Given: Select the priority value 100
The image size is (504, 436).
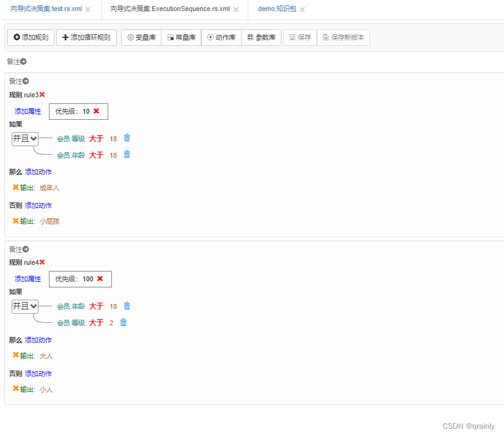Looking at the screenshot, I should click(87, 279).
